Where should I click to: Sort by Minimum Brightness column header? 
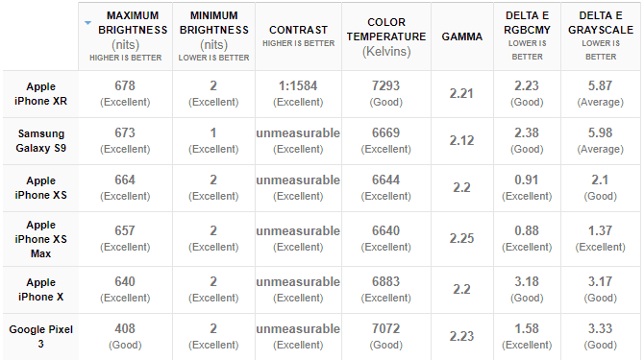click(x=214, y=36)
